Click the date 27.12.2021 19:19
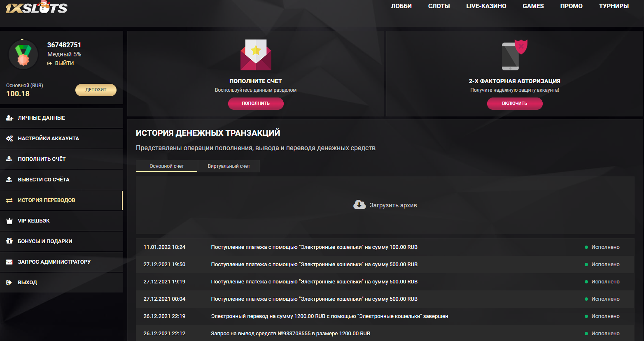Image resolution: width=644 pixels, height=341 pixels. tap(164, 282)
